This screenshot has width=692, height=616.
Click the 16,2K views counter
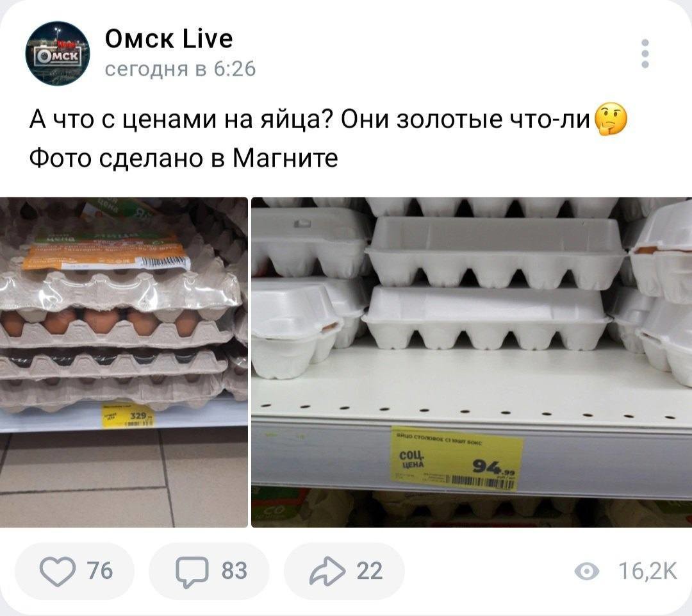[647, 571]
